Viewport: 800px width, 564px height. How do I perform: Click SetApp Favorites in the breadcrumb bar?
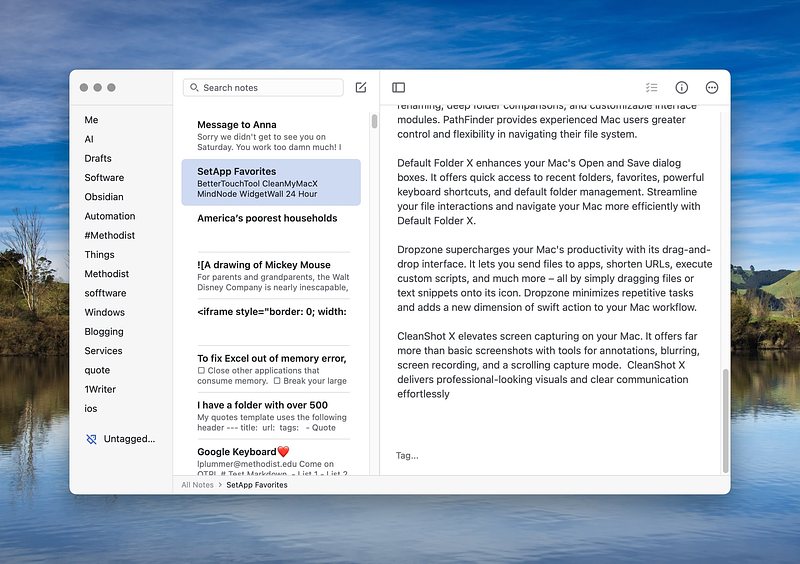coord(257,485)
